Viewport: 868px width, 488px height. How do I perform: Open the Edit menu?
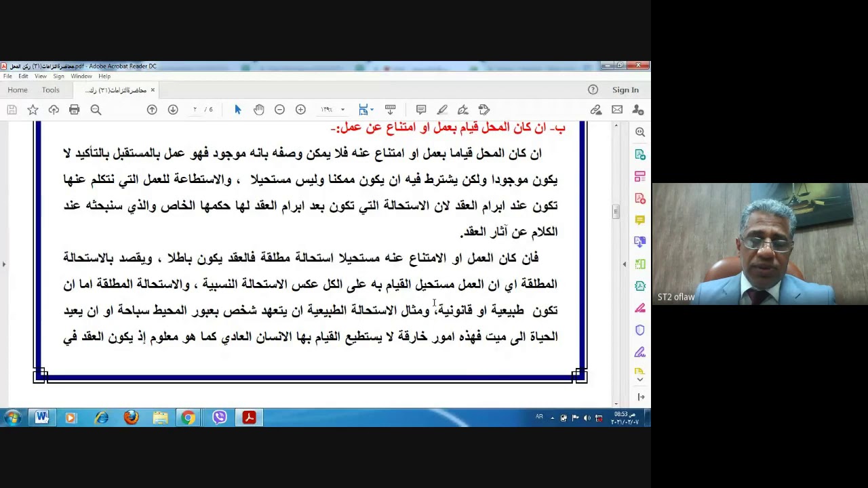23,76
